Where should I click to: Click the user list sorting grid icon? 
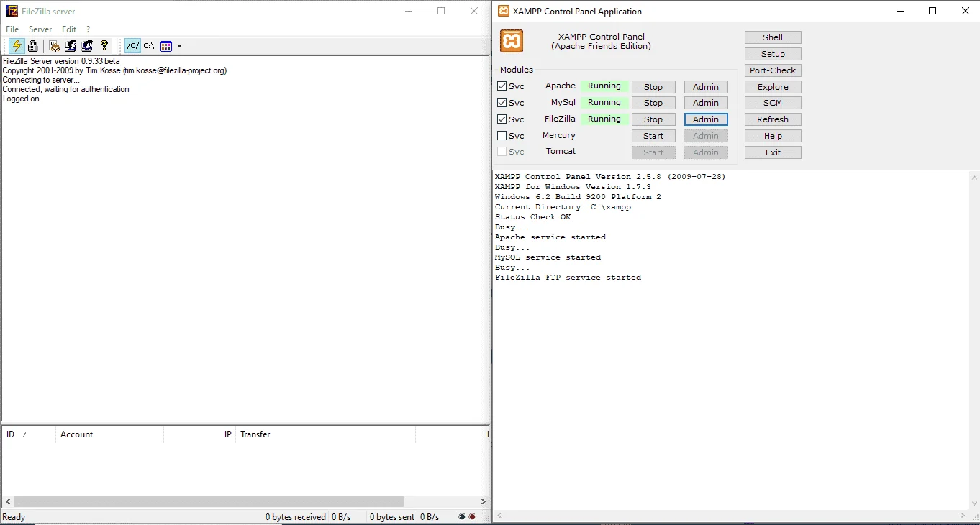[x=166, y=46]
